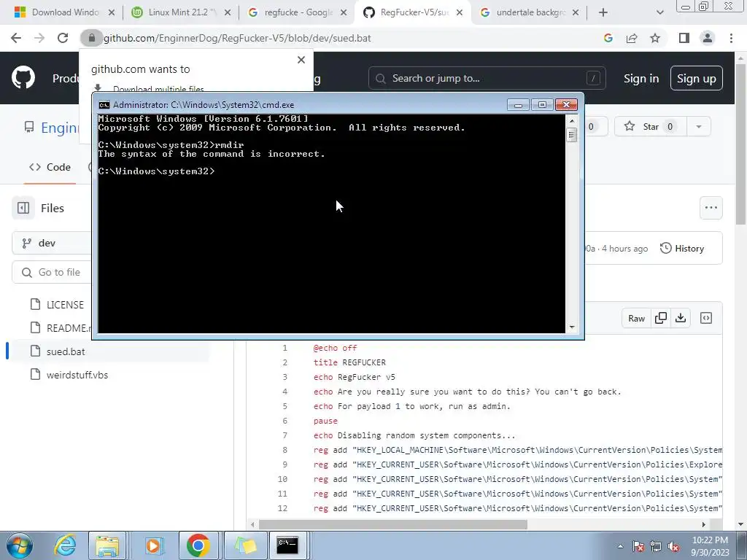The width and height of the screenshot is (747, 560).
Task: Switch to undertale background tab
Action: pyautogui.click(x=529, y=12)
